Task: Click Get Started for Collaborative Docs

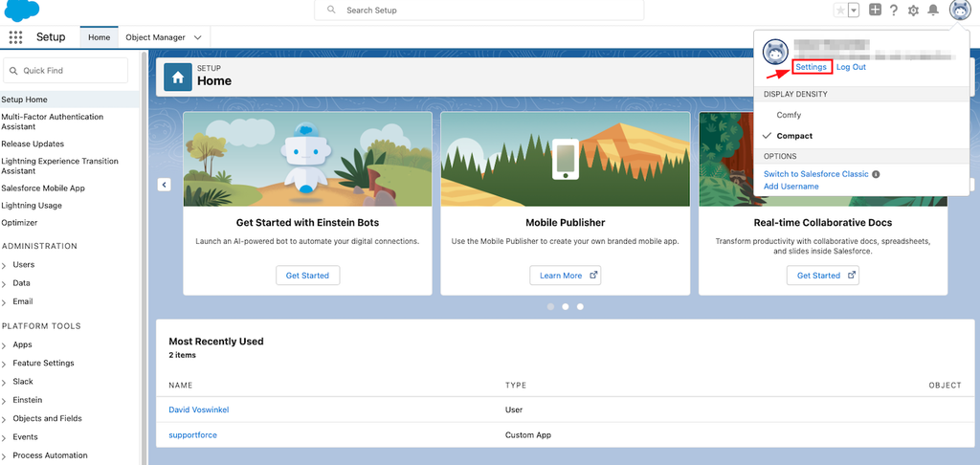Action: coord(822,275)
